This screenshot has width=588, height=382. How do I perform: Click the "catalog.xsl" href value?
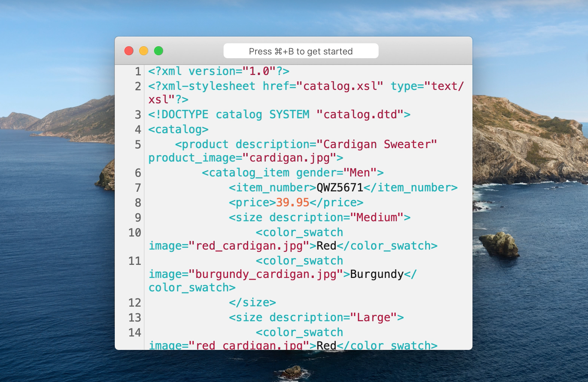point(340,86)
